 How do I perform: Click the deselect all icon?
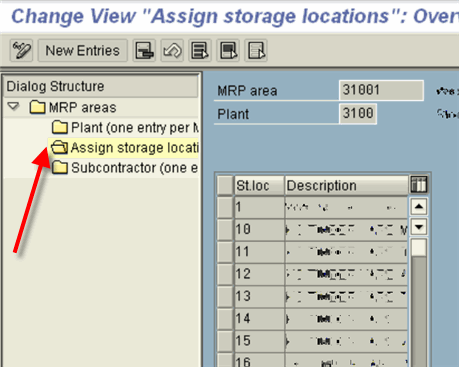point(256,51)
